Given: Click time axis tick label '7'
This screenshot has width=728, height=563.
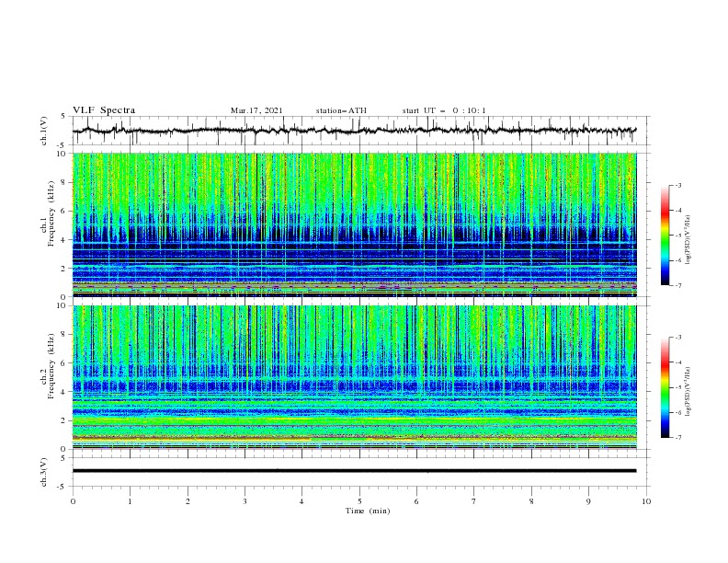Looking at the screenshot, I should click(474, 501).
